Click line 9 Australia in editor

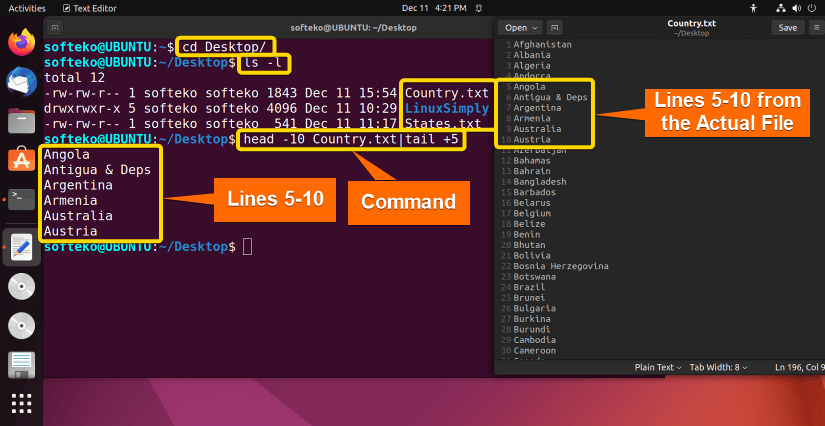click(537, 129)
